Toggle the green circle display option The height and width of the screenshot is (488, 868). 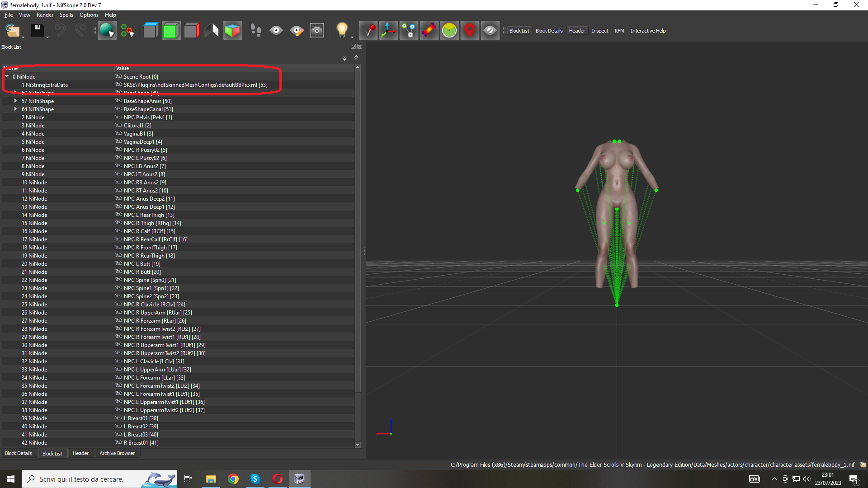point(449,31)
